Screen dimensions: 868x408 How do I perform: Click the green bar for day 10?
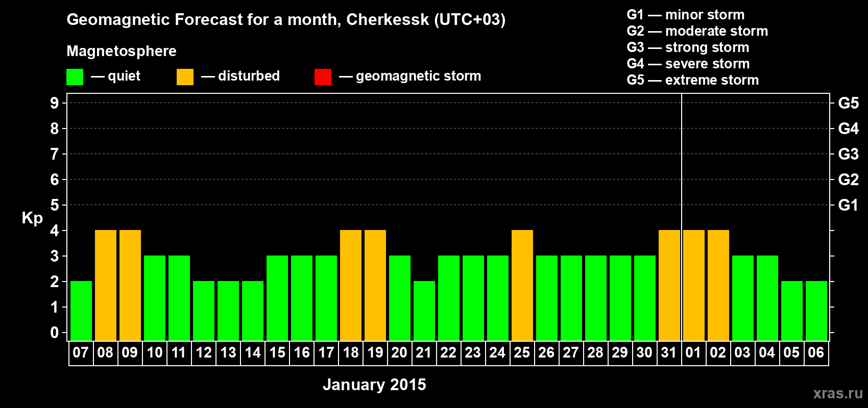(155, 298)
